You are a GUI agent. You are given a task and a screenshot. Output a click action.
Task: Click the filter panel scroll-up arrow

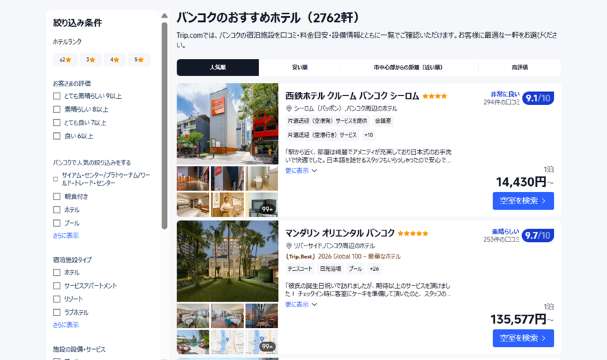tap(165, 16)
